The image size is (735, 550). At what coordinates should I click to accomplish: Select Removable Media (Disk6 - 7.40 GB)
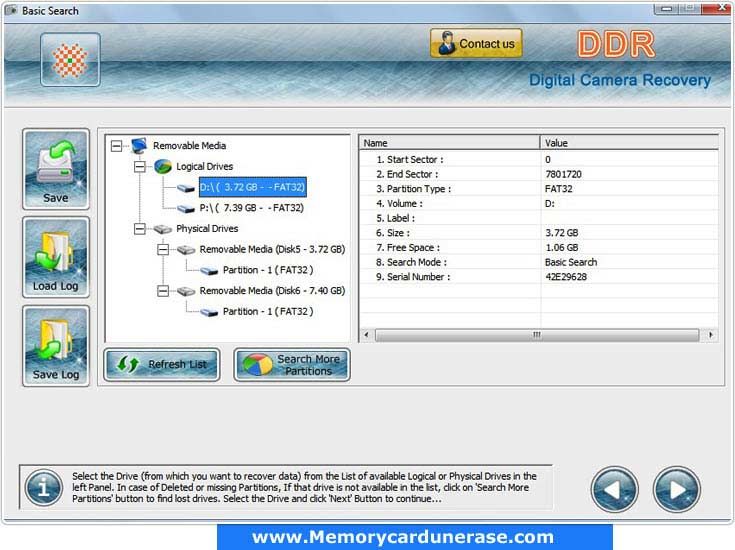(x=272, y=291)
